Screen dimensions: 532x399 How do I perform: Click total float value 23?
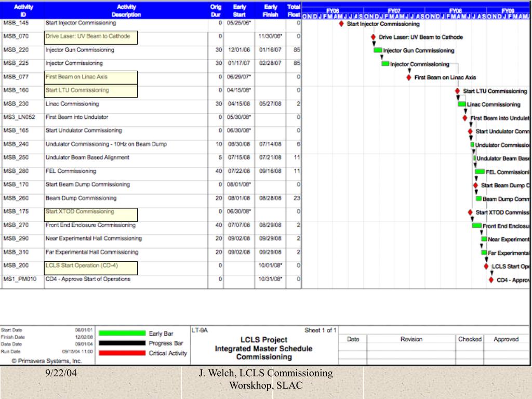(x=297, y=198)
